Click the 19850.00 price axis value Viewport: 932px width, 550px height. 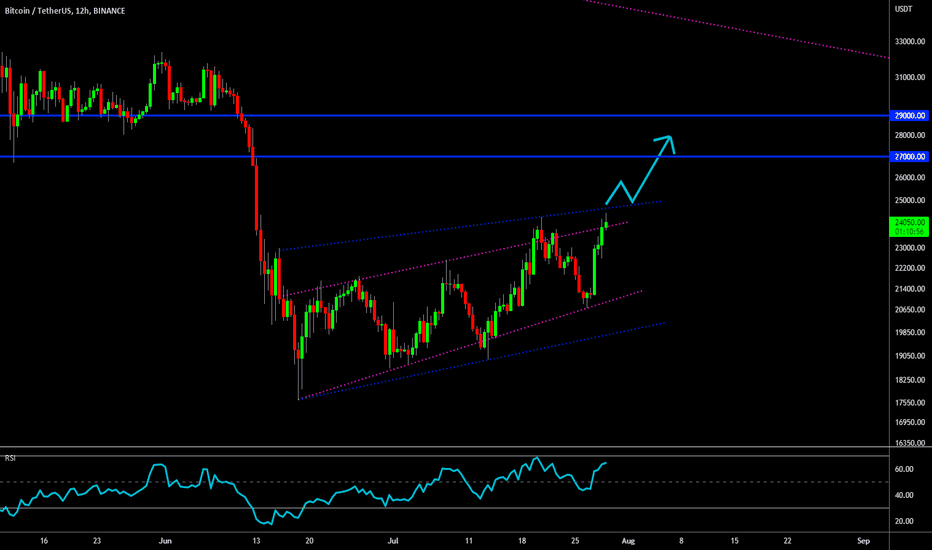(910, 332)
